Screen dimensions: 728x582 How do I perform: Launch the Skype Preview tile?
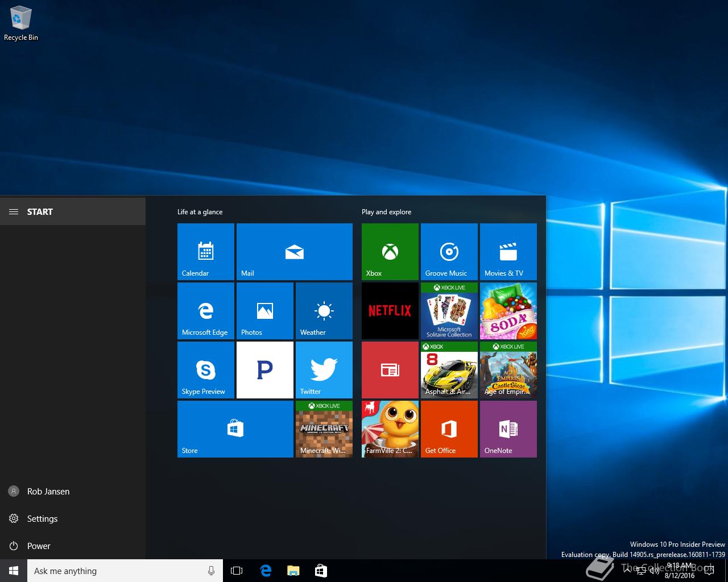point(206,369)
